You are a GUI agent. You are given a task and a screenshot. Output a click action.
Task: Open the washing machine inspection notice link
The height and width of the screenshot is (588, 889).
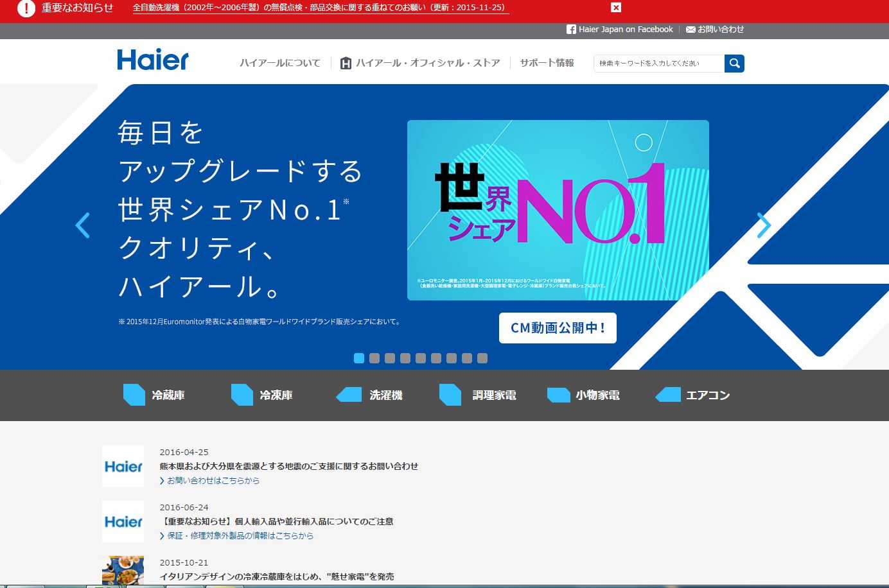pyautogui.click(x=320, y=8)
